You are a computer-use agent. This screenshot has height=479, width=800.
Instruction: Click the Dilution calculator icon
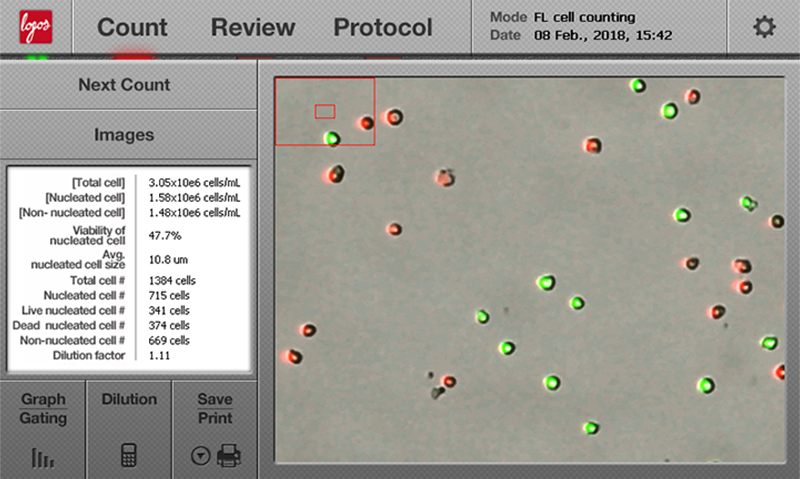[129, 455]
